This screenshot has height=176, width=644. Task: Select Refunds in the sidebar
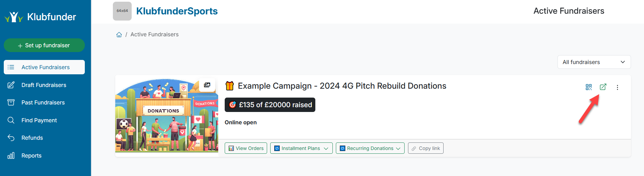coord(32,138)
